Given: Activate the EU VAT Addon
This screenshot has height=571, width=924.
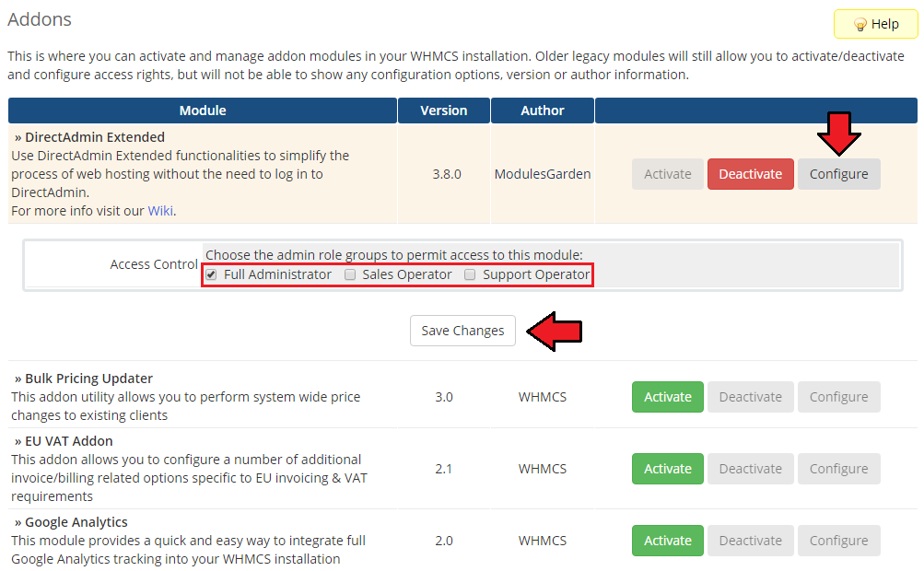Looking at the screenshot, I should pyautogui.click(x=668, y=469).
